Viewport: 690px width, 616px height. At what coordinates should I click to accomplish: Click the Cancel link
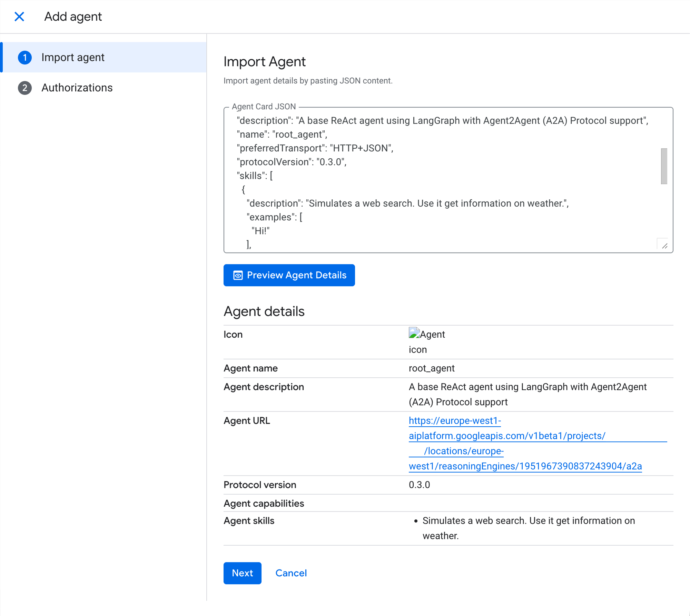pos(291,573)
